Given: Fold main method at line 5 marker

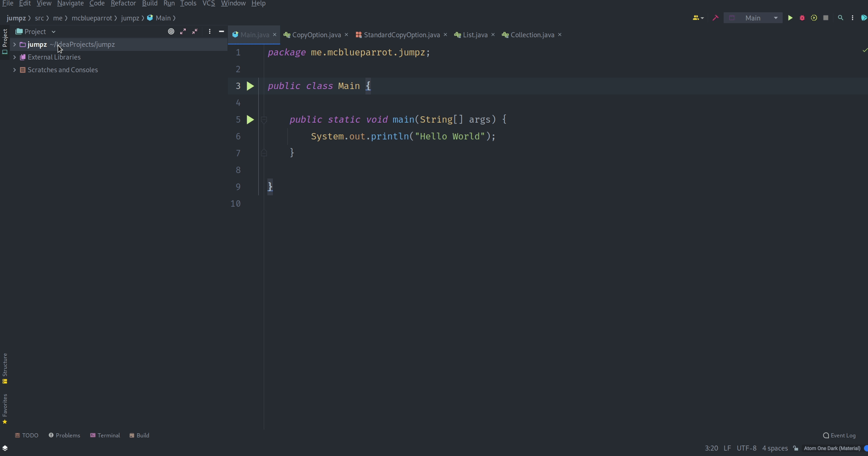Looking at the screenshot, I should [264, 120].
